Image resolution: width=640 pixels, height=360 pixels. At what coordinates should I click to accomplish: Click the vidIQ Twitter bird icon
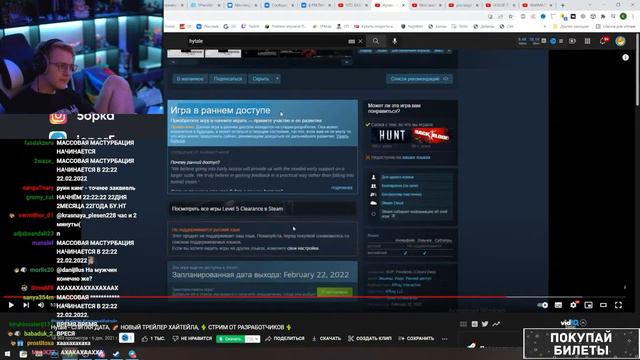click(x=485, y=324)
